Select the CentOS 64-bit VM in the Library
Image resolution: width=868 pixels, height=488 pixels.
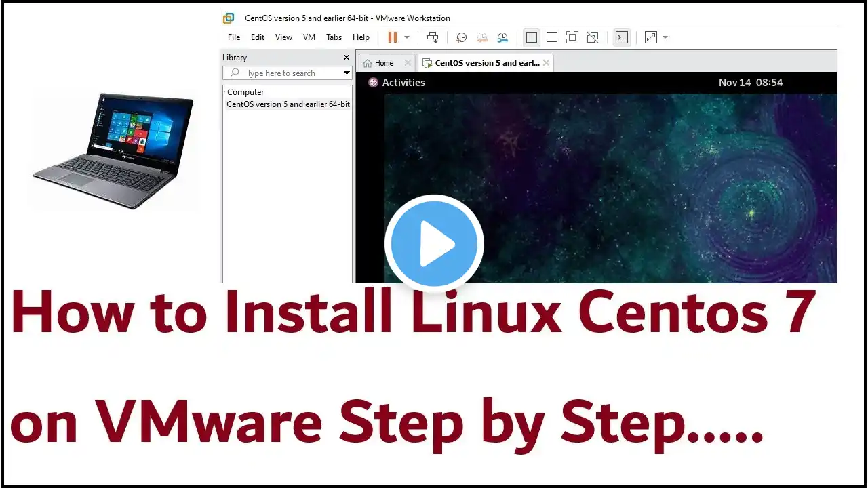point(288,104)
